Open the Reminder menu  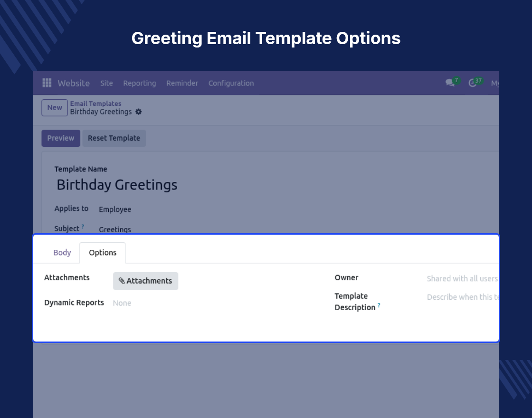pyautogui.click(x=182, y=83)
